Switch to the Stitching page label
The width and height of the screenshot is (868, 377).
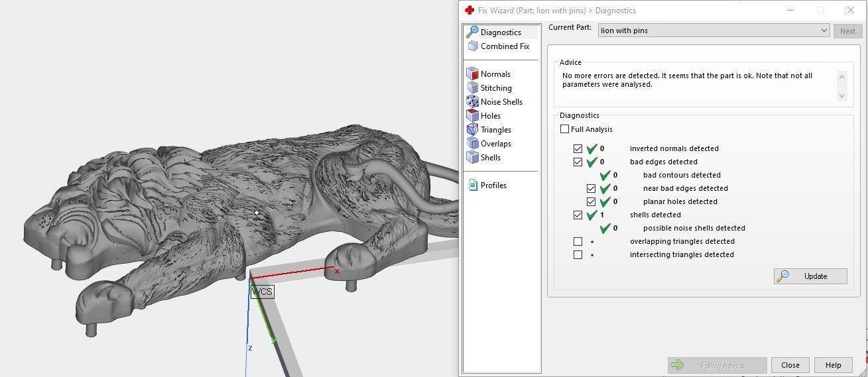[x=496, y=88]
